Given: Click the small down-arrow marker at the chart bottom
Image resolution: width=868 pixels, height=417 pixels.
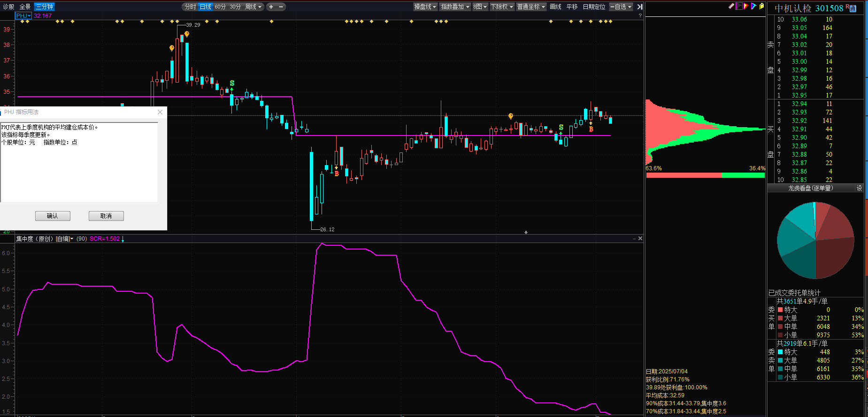Looking at the screenshot, I should pyautogui.click(x=526, y=232).
